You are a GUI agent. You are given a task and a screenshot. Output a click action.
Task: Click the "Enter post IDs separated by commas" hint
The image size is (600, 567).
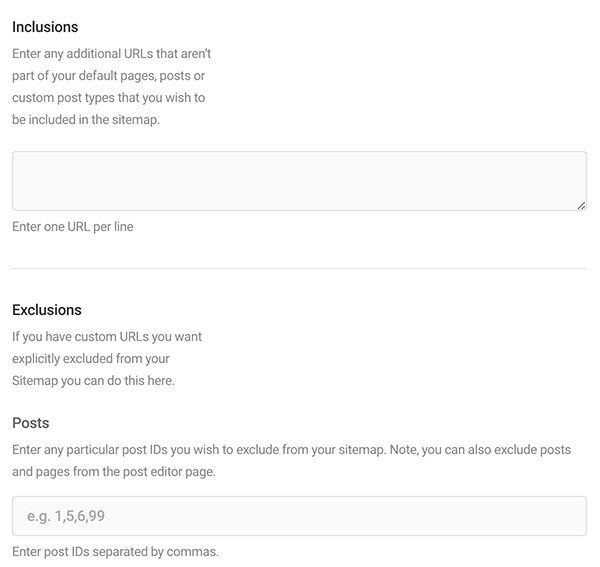[x=116, y=552]
